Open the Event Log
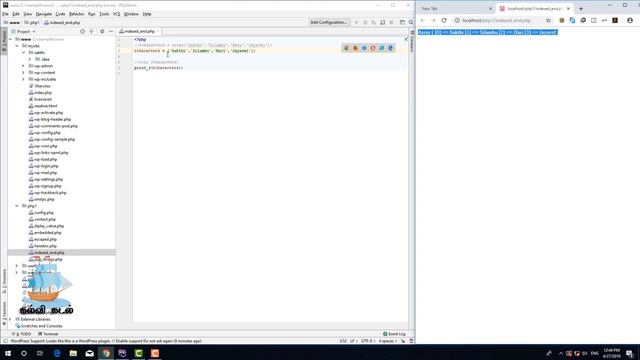This screenshot has height=360, width=640. (394, 334)
